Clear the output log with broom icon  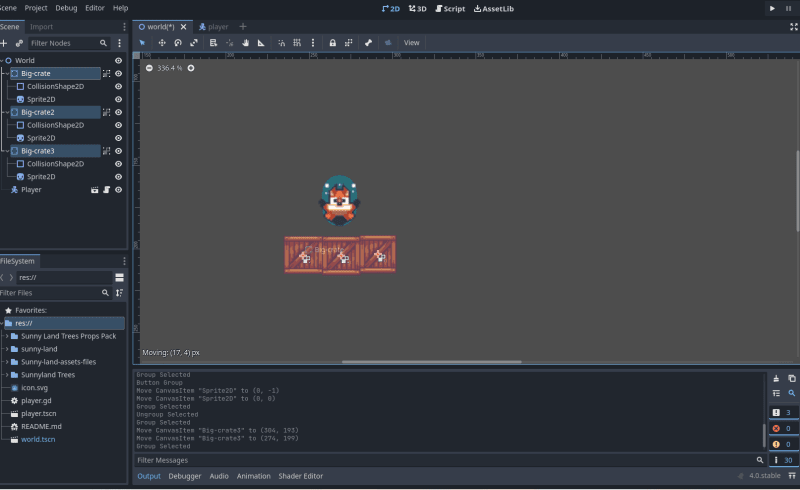[776, 378]
